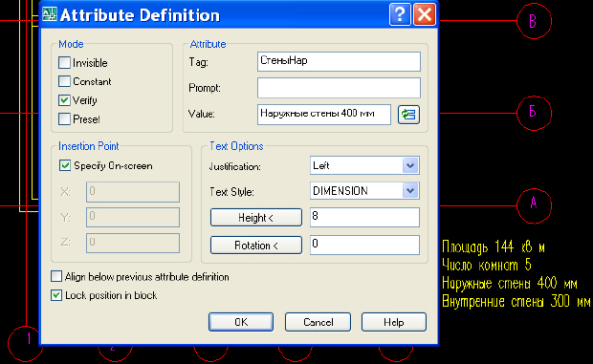Viewport: 593px width, 364px height.
Task: Close the Attribute Definition dialog
Action: [425, 14]
